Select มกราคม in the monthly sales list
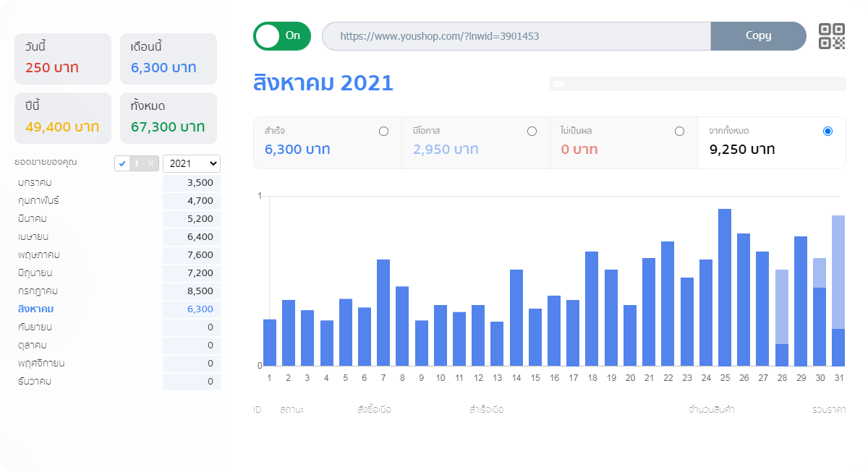This screenshot has height=472, width=868. pos(35,182)
